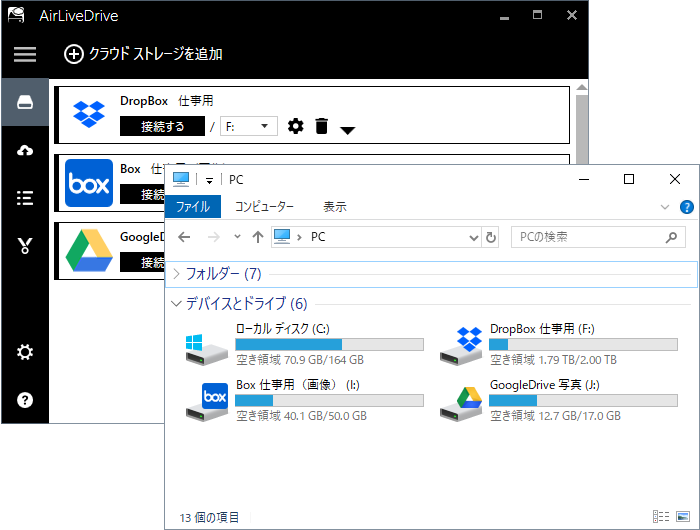Screen dimensions: 700x530
Task: Click '空き領域 12.7 GB/17.0 GB' text
Action: click(x=555, y=416)
